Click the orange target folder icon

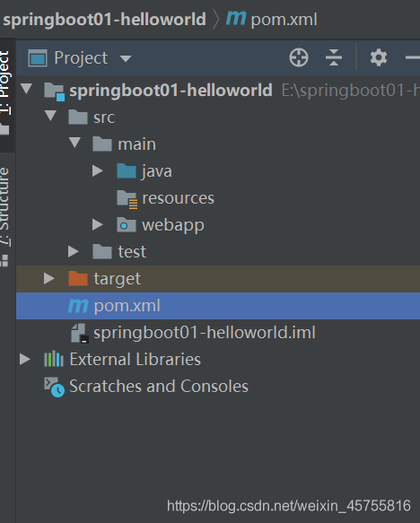click(78, 278)
